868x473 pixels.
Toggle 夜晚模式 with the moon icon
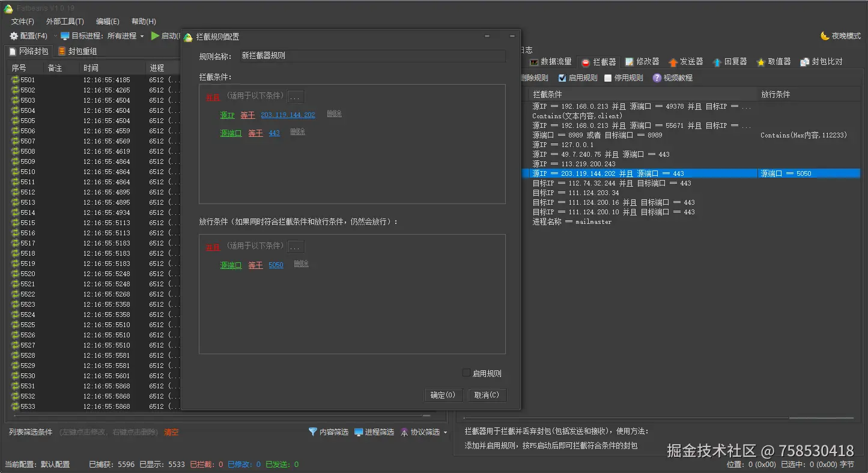pyautogui.click(x=826, y=36)
